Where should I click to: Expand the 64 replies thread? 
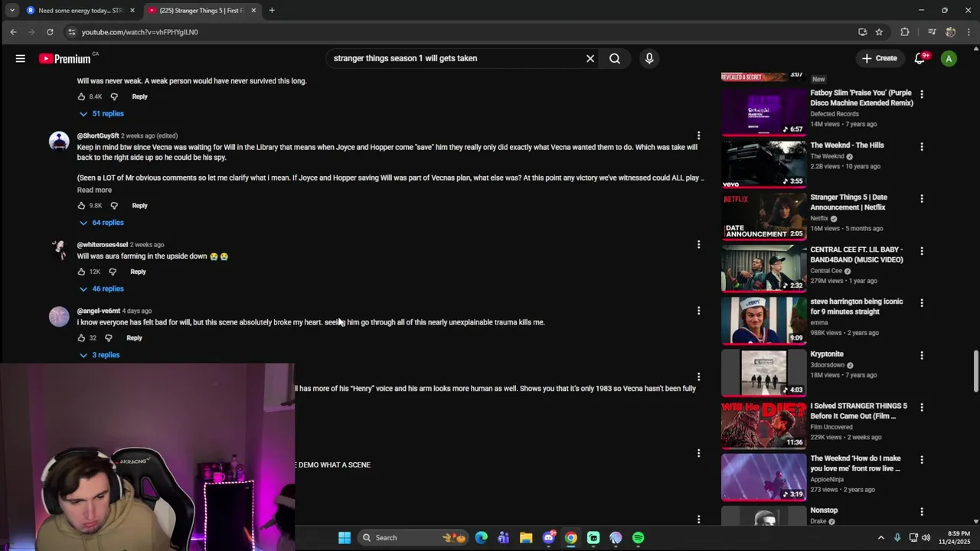(101, 222)
